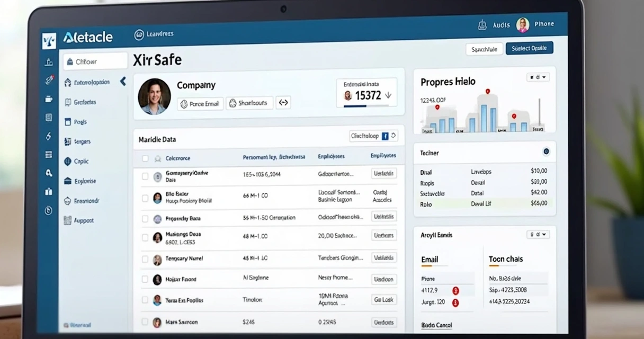Check the box for the Ello Baler row
The image size is (644, 339).
pyautogui.click(x=145, y=198)
